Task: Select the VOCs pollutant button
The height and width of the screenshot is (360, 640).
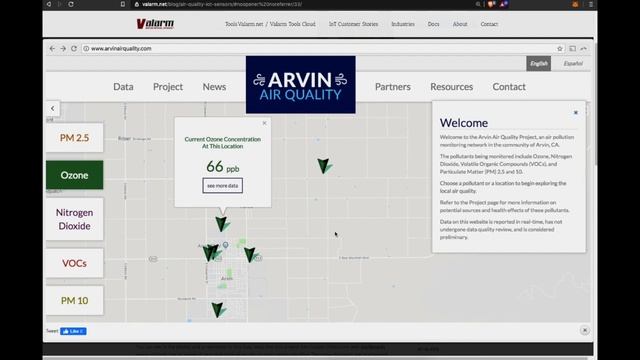Action: (74, 263)
